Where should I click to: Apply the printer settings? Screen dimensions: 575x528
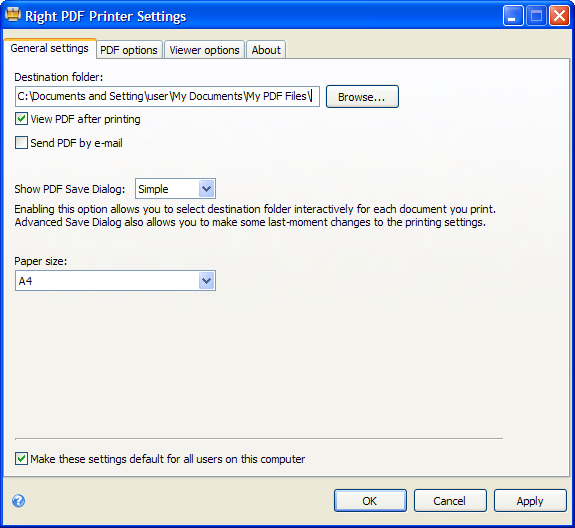click(530, 500)
